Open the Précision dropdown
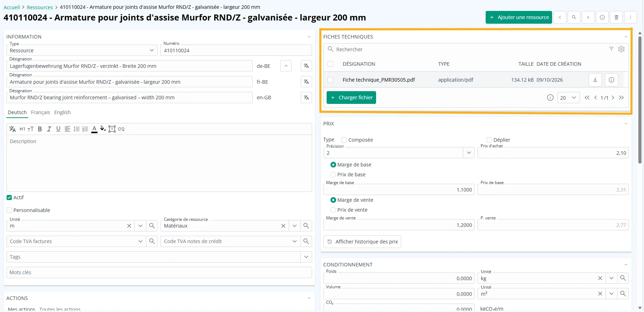 (x=469, y=153)
